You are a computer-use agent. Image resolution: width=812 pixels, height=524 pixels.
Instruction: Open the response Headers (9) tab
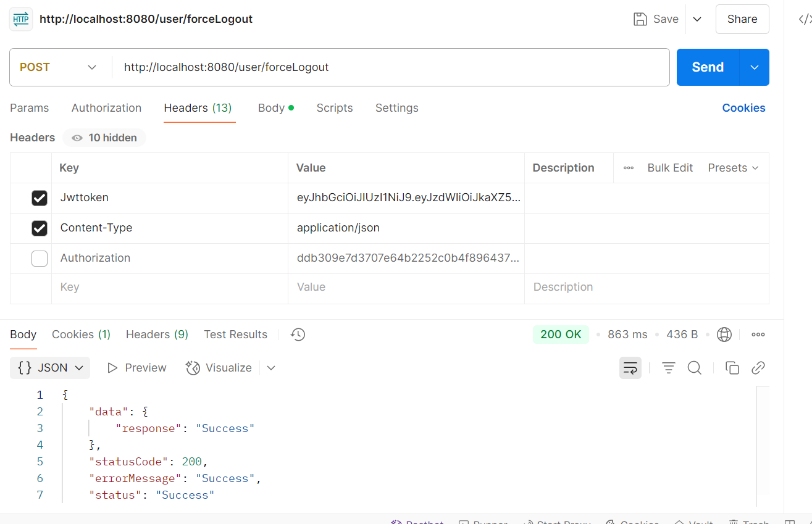(x=157, y=335)
